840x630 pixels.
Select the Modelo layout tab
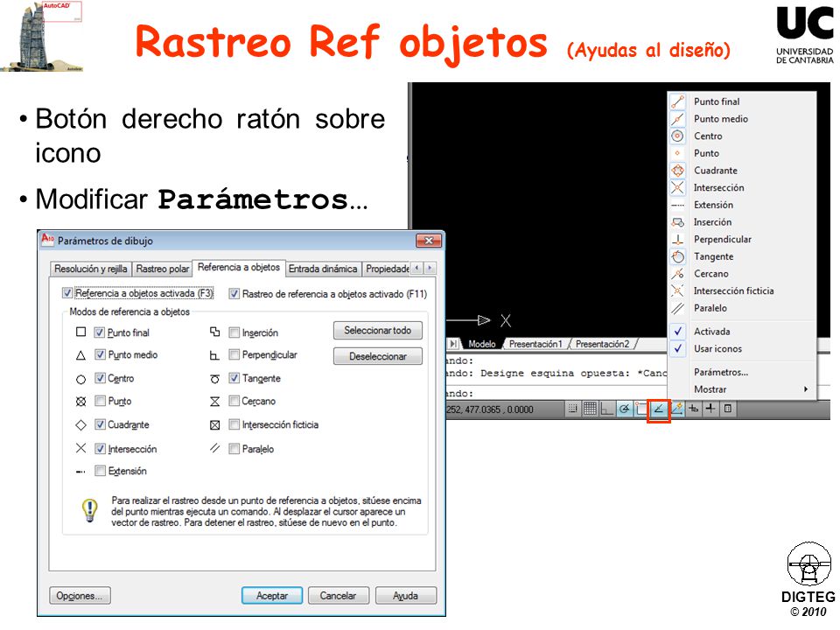pos(481,344)
